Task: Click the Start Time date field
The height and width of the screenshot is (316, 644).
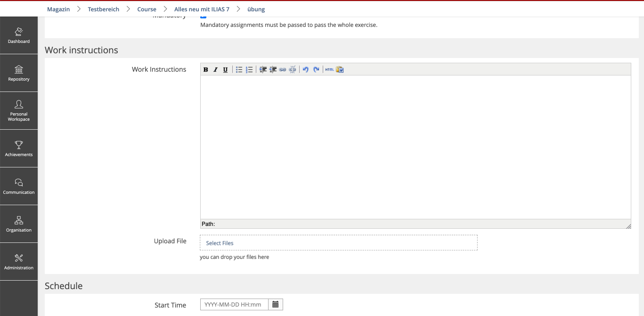Action: 234,305
